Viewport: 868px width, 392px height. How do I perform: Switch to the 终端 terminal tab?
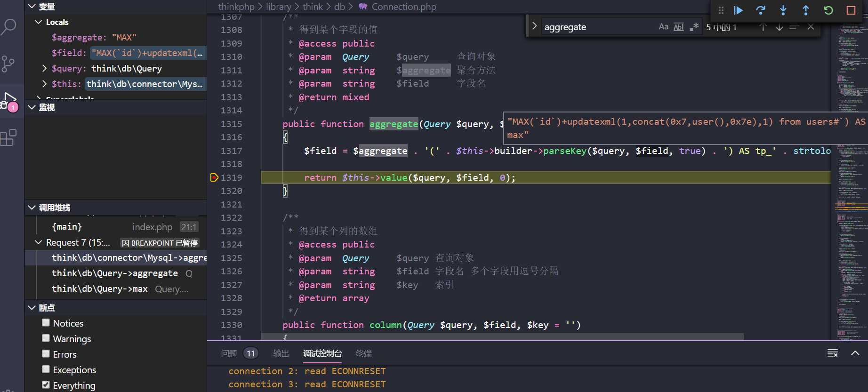(x=364, y=353)
